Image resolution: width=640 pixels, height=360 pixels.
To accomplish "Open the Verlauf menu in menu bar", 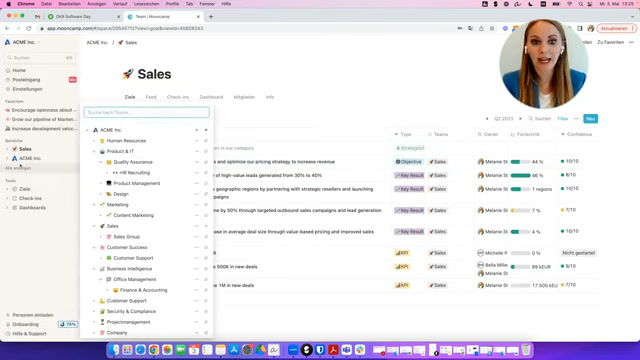I will [x=120, y=4].
